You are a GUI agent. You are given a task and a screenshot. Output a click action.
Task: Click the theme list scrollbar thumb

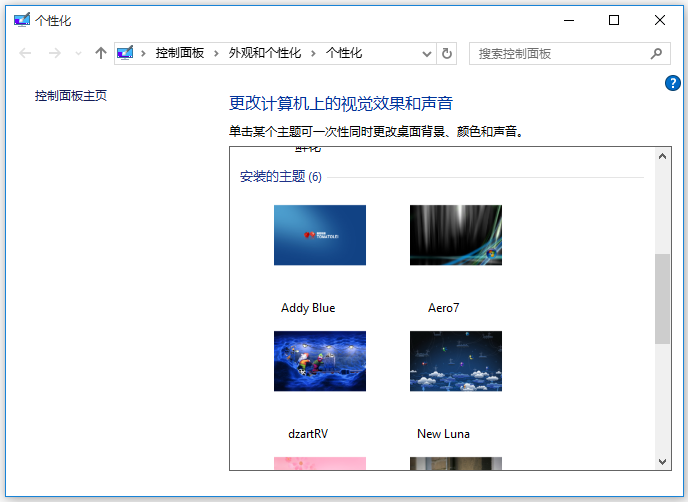(662, 298)
